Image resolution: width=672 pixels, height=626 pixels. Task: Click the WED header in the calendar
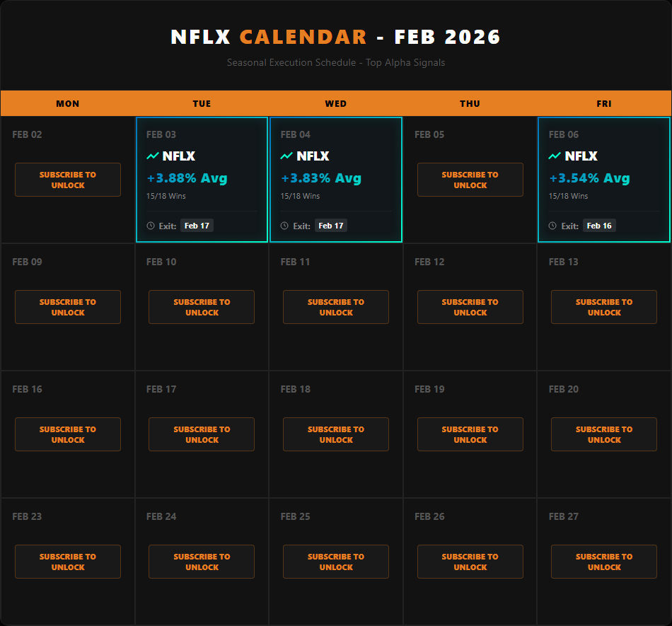(335, 103)
